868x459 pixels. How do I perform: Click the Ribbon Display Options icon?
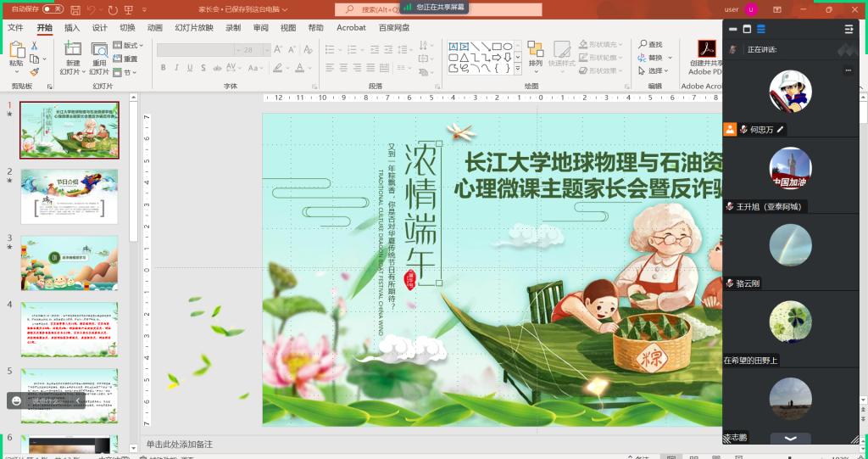click(777, 9)
